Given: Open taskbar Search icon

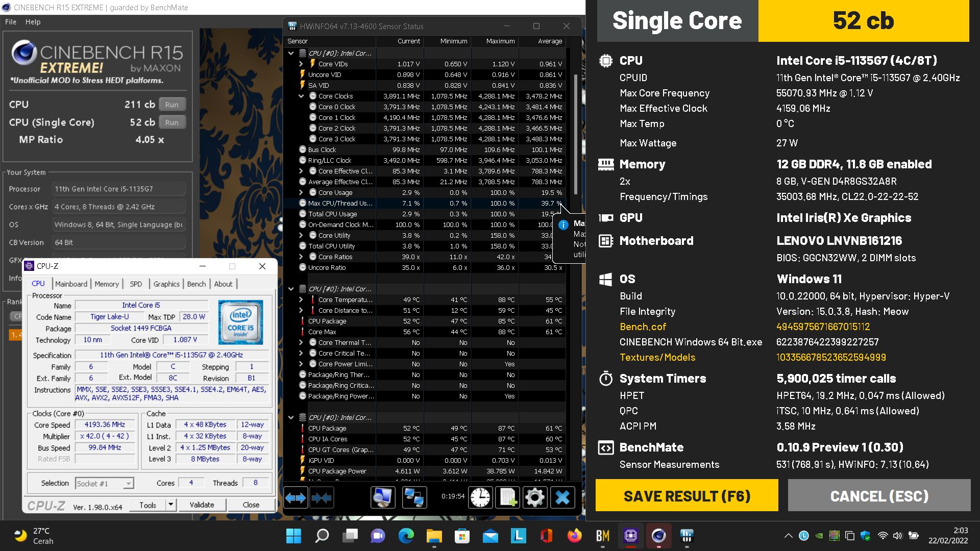Looking at the screenshot, I should 322,536.
